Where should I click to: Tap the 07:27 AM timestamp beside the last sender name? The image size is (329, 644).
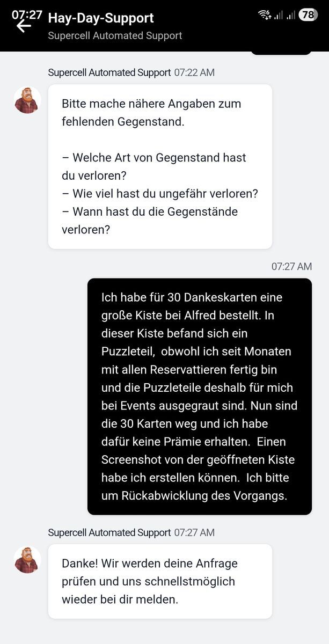194,532
